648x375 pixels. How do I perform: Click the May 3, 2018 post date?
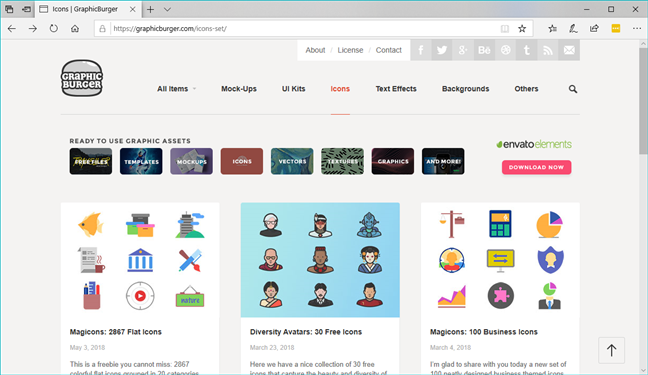[87, 348]
